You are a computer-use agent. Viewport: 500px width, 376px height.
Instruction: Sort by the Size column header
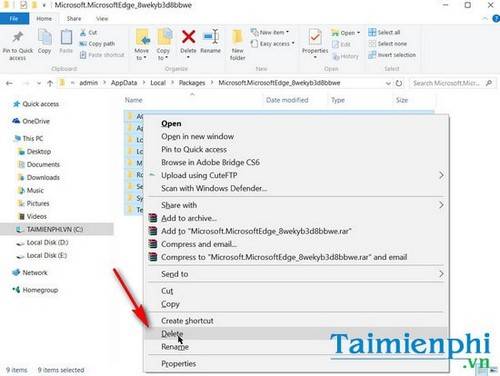click(402, 100)
